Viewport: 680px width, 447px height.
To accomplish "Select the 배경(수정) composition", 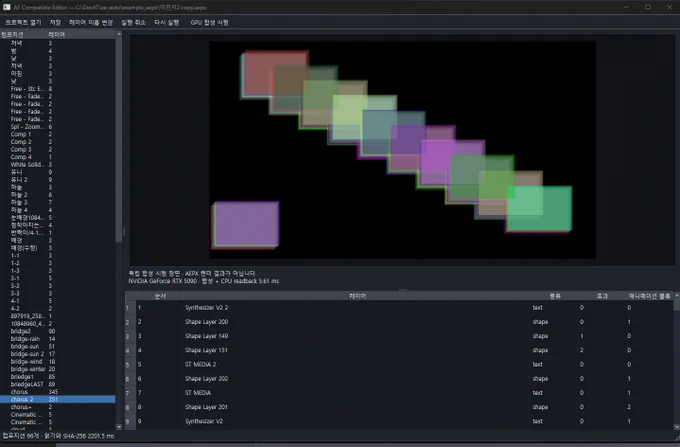I will tap(58, 248).
